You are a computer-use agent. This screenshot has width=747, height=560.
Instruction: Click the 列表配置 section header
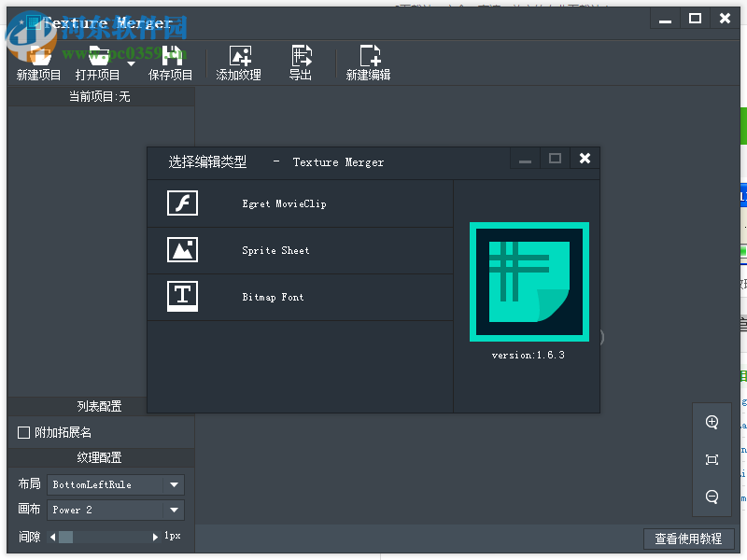[97, 405]
